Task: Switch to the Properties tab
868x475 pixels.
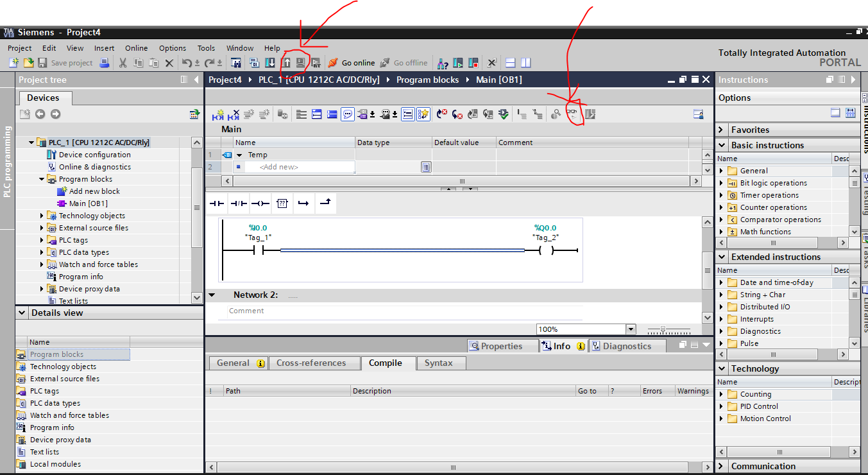Action: [x=504, y=346]
